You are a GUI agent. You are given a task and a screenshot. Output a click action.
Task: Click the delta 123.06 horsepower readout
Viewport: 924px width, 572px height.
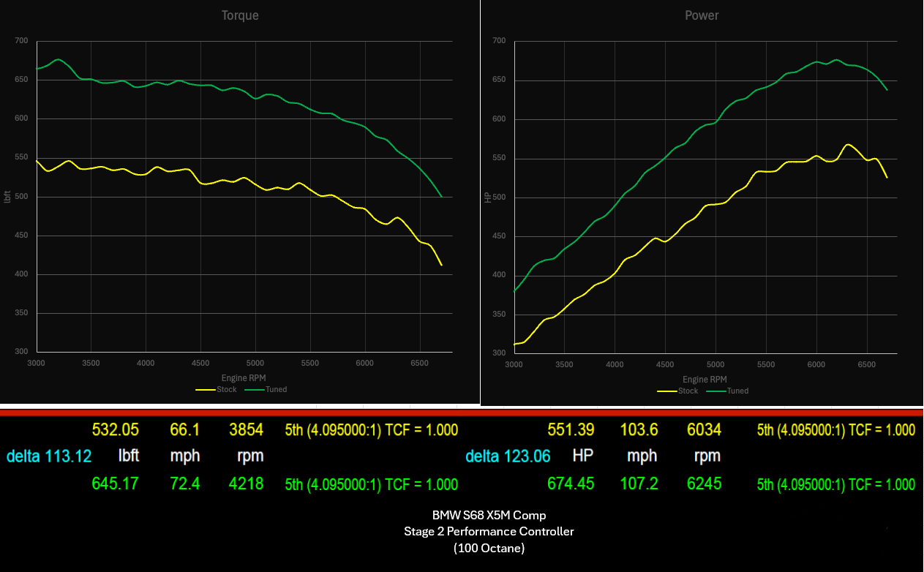[x=508, y=456]
